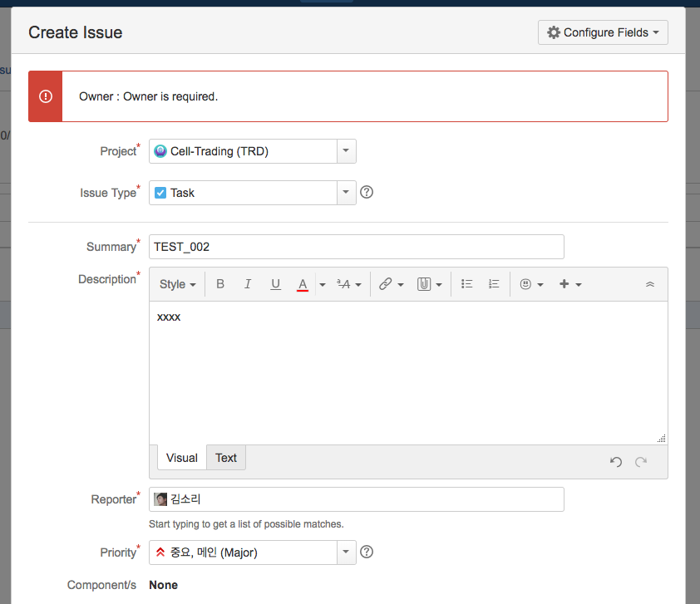700x604 pixels.
Task: Switch description editor to Visual tab
Action: click(182, 458)
